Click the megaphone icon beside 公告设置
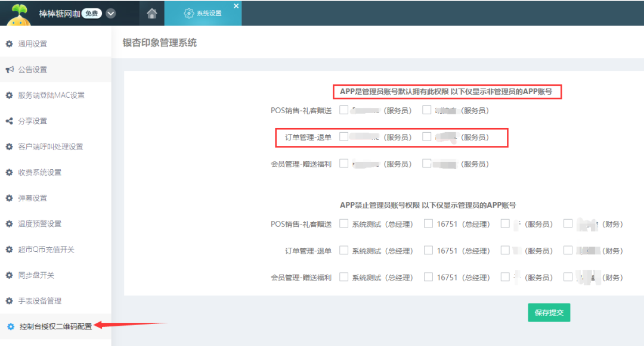 click(x=9, y=70)
